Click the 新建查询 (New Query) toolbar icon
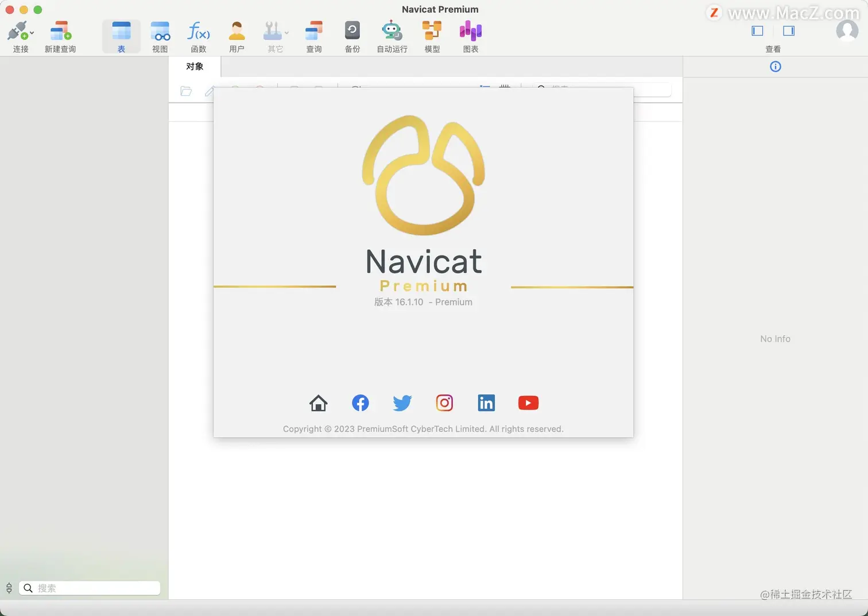868x616 pixels. pyautogui.click(x=60, y=30)
